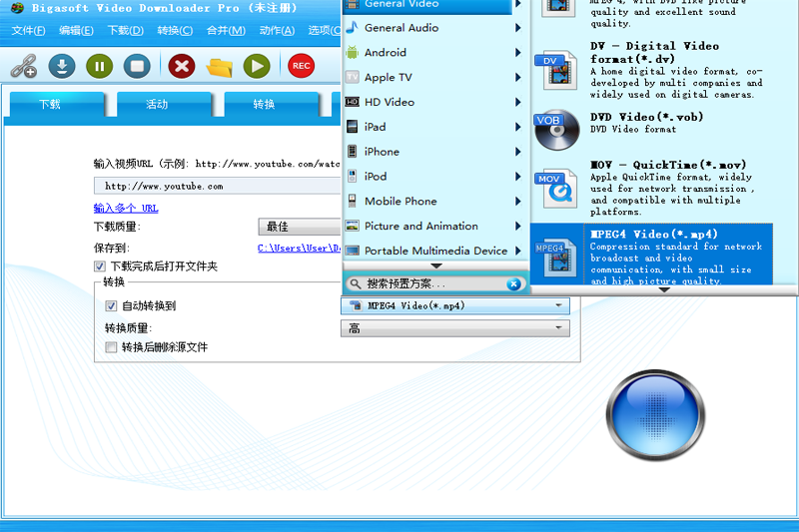Screen dimensions: 799x532
Task: Select the DVD Video VOB disc icon
Action: click(557, 130)
